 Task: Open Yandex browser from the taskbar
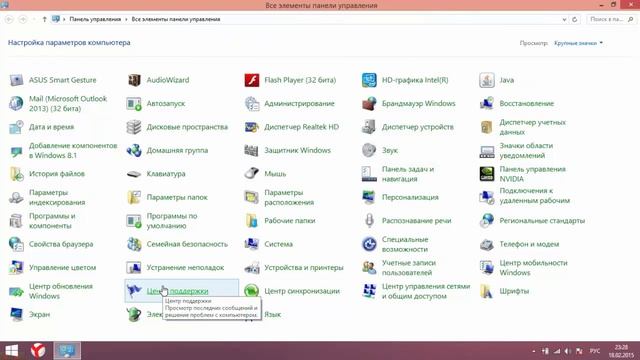[38, 351]
